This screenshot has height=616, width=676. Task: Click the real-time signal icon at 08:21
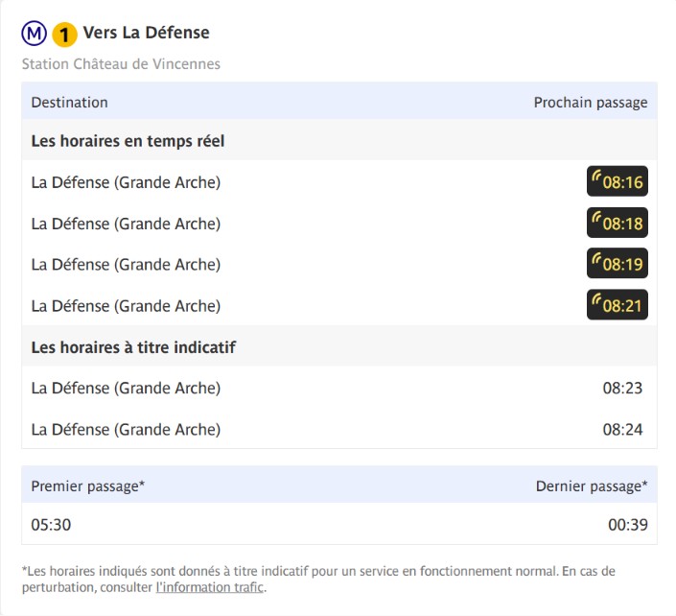(596, 299)
